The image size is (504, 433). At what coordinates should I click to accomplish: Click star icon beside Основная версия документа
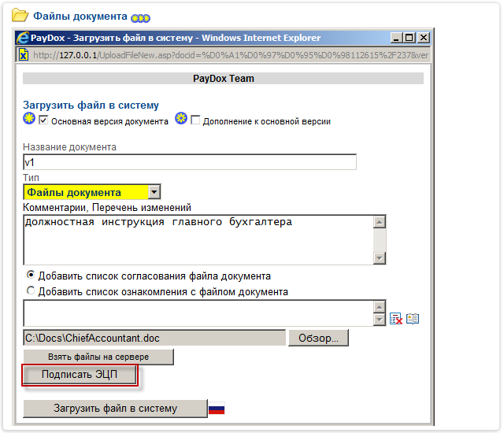[x=30, y=120]
